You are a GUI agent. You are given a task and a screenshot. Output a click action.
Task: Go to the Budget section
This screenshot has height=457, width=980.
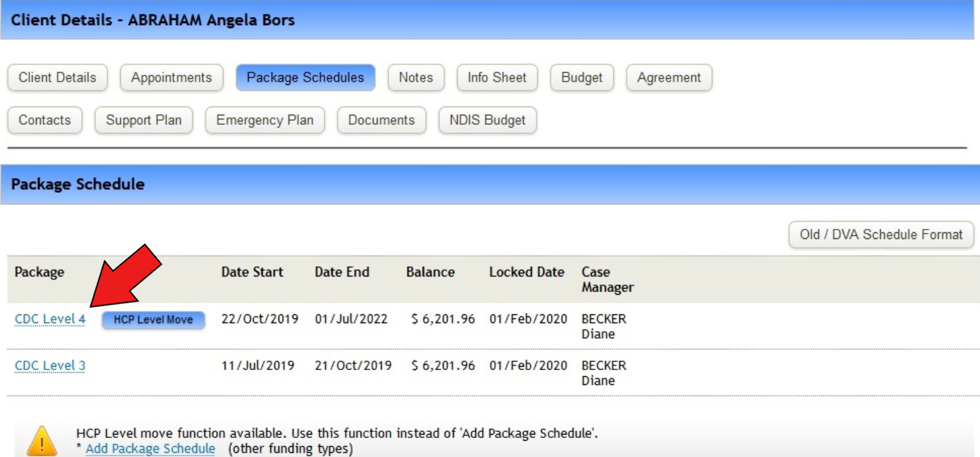583,77
